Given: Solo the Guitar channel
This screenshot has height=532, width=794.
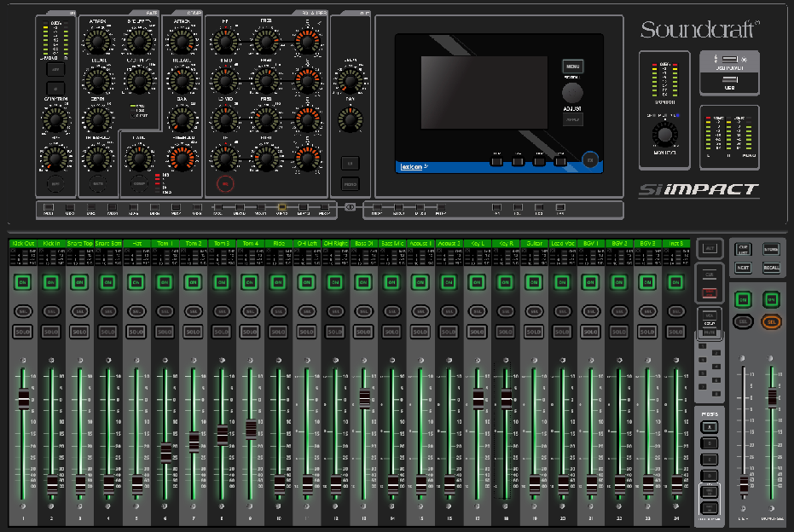Looking at the screenshot, I should click(x=534, y=332).
